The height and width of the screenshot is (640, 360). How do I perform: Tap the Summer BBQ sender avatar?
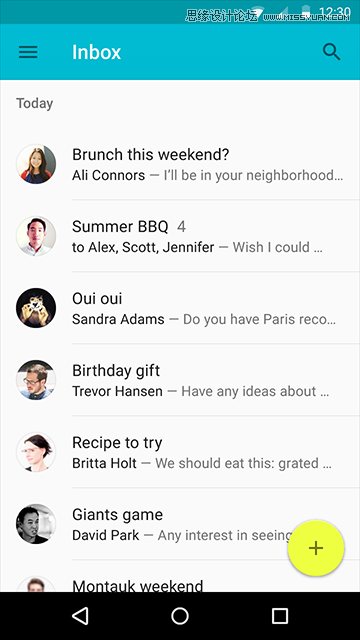pyautogui.click(x=36, y=236)
